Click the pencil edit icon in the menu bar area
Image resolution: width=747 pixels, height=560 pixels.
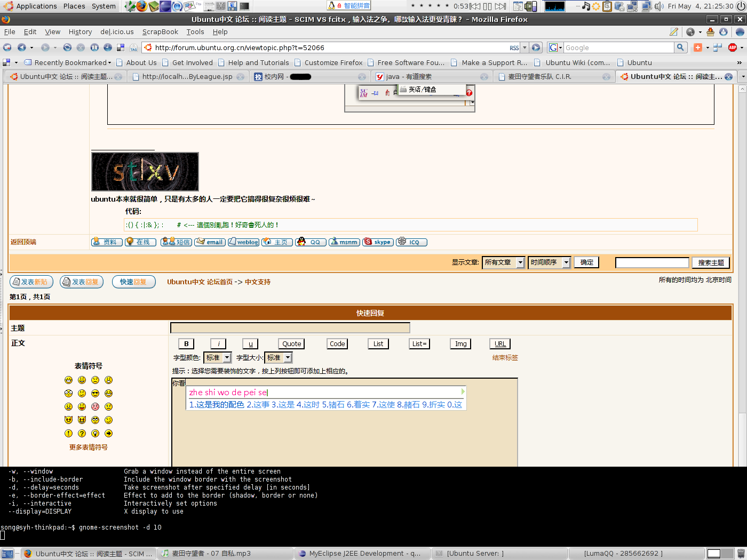coord(674,32)
